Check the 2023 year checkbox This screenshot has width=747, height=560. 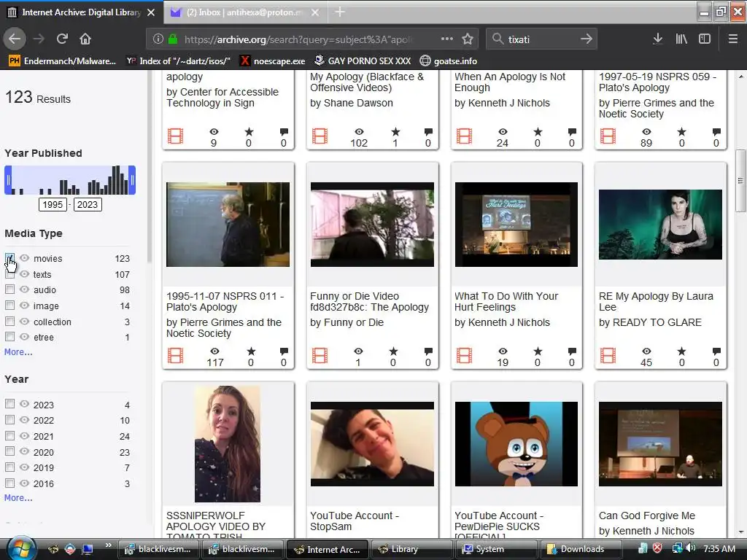point(9,404)
